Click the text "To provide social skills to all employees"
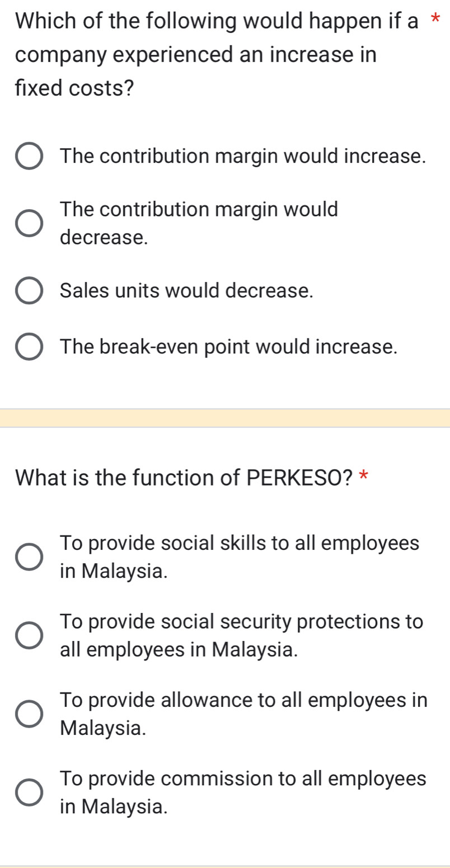The image size is (450, 868). coord(240,543)
